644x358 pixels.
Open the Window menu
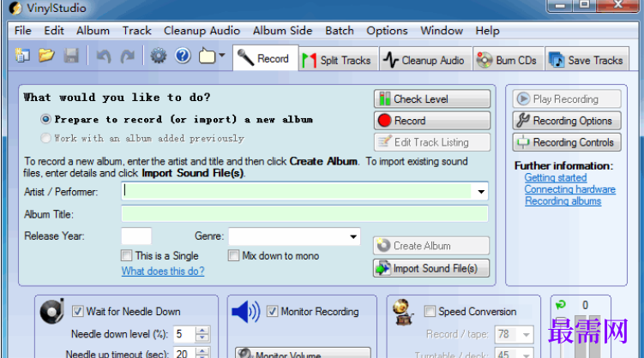pos(442,31)
